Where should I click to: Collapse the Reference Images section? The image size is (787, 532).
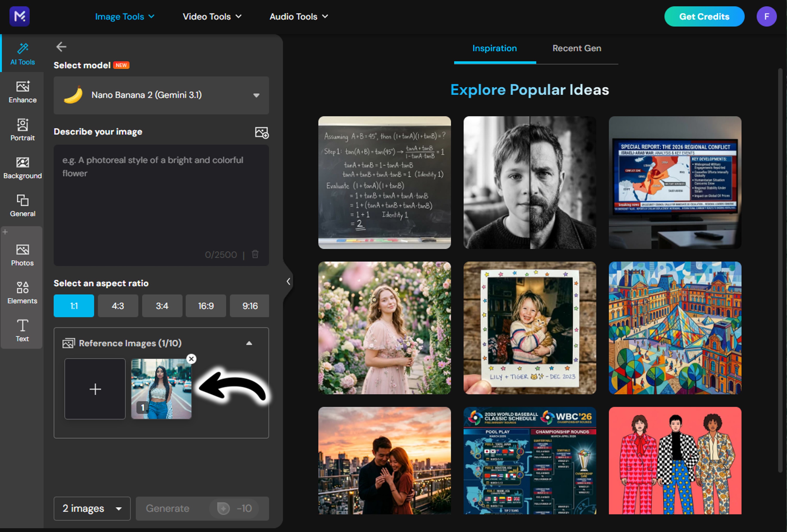(x=249, y=343)
